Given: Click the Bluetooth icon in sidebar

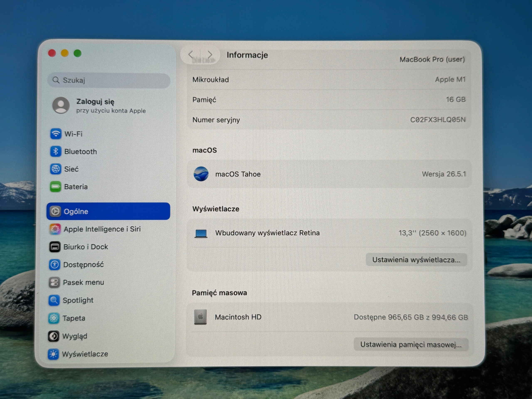Looking at the screenshot, I should tap(55, 151).
